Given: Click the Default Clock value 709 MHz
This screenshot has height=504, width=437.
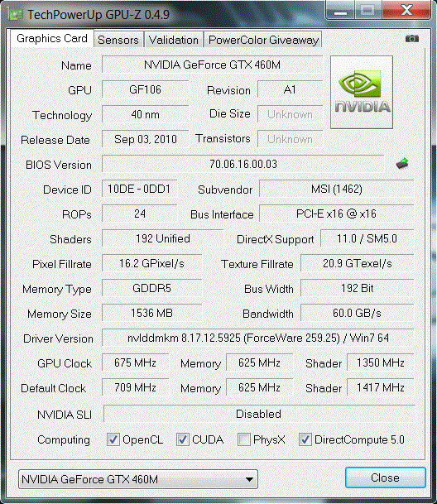Looking at the screenshot, I should click(x=135, y=387).
